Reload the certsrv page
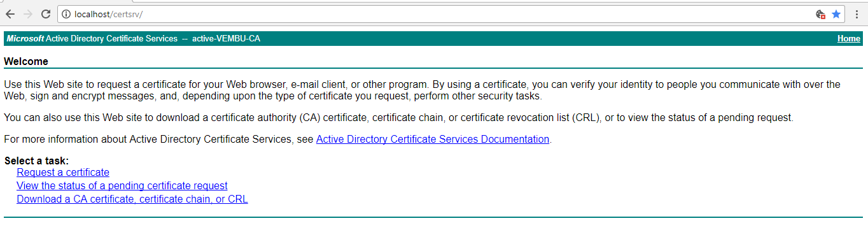The image size is (868, 237). pyautogui.click(x=46, y=14)
